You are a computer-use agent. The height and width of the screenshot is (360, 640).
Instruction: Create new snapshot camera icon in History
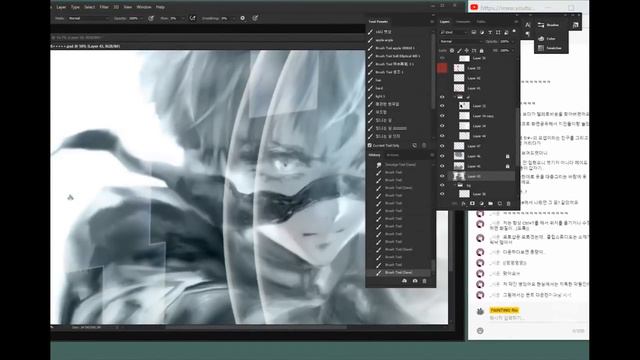(415, 281)
